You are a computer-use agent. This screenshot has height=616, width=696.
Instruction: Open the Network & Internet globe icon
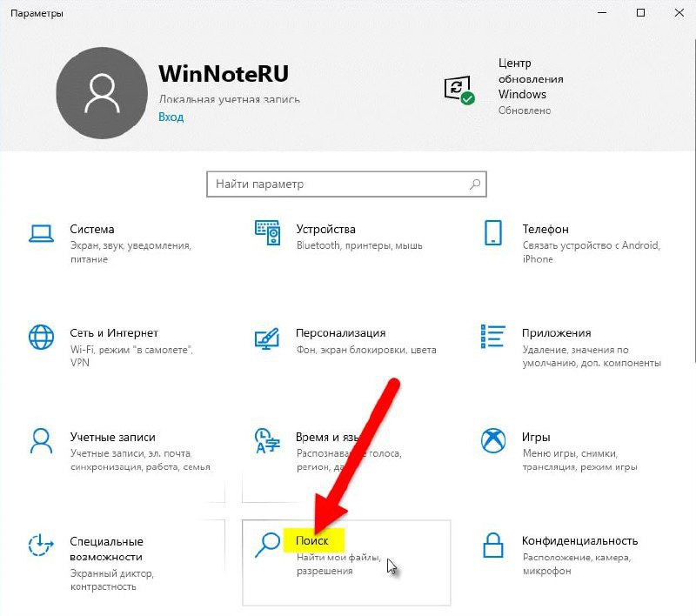coord(41,337)
